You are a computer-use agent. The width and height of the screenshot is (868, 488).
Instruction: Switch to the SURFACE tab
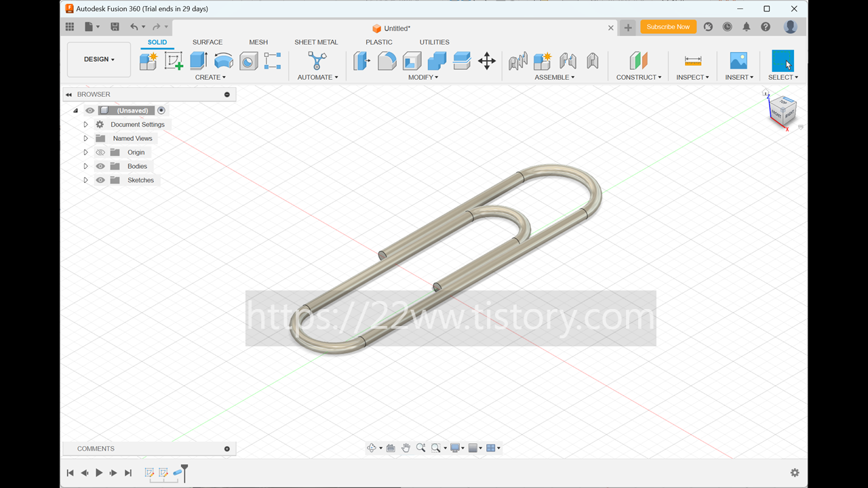coord(208,42)
